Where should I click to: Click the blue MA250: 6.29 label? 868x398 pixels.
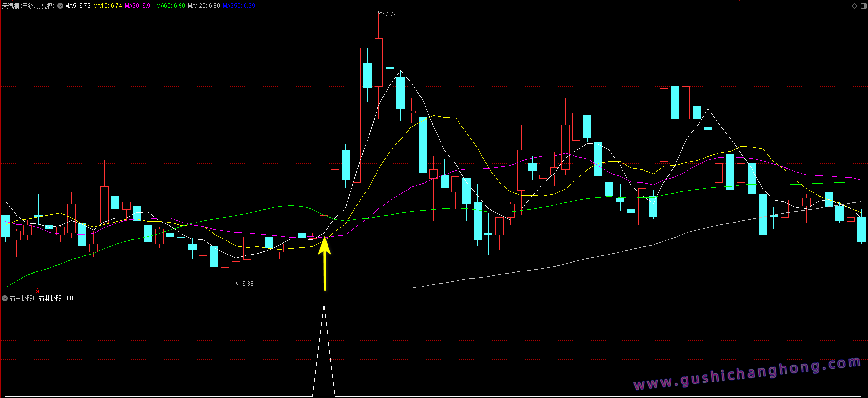[239, 6]
